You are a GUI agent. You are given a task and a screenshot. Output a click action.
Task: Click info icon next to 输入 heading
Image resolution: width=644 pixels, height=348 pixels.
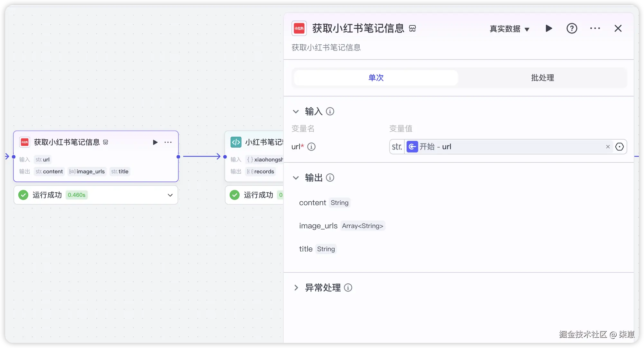pos(330,111)
